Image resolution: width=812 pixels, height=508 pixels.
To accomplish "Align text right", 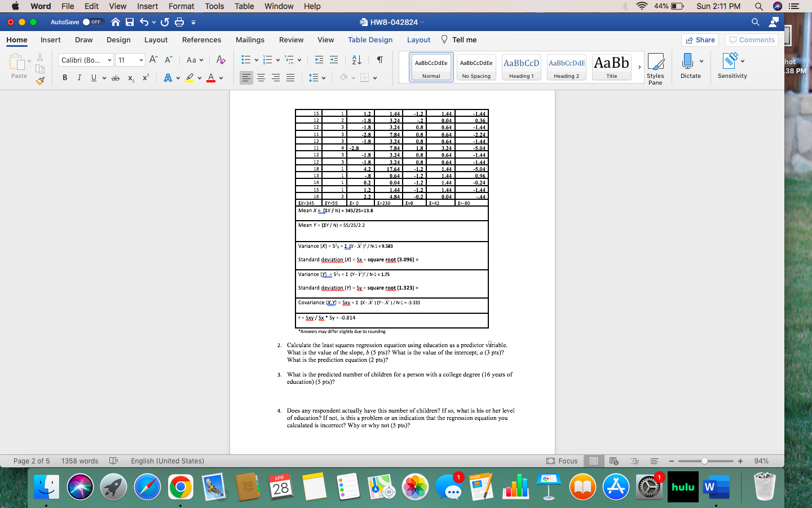I will pyautogui.click(x=276, y=78).
